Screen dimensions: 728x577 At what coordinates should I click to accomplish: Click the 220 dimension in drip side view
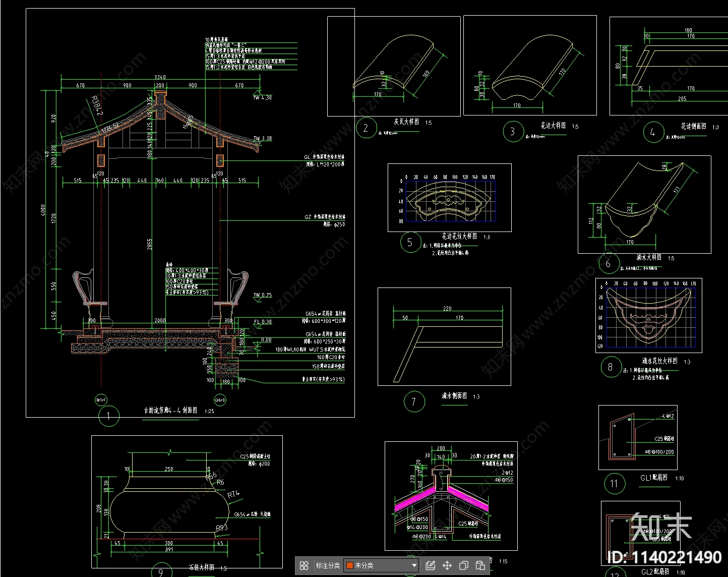(447, 308)
